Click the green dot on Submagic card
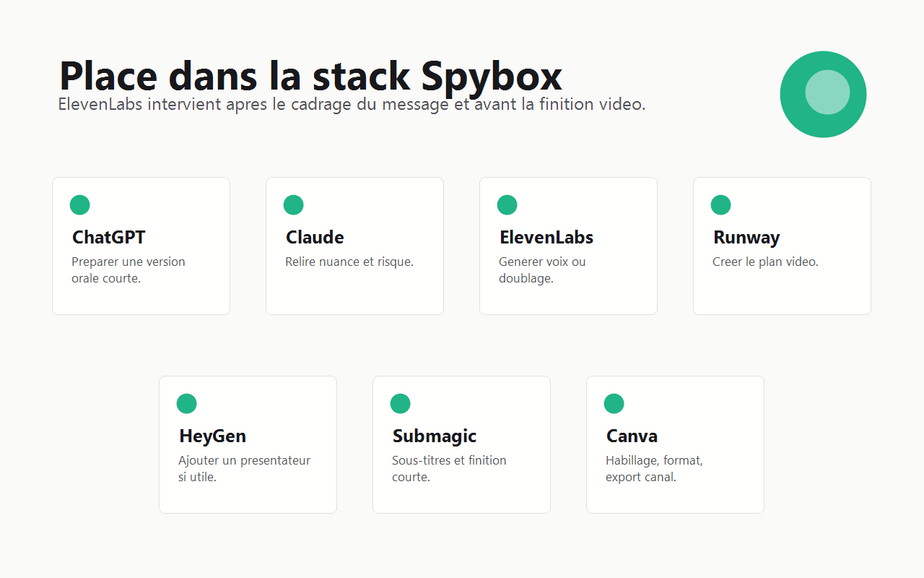 400,403
